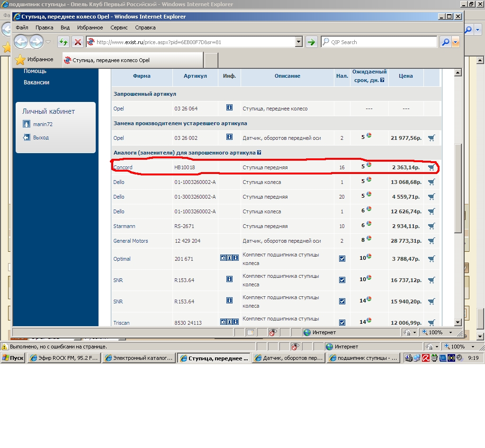Add Dello 4 559,71р. item to cart
485x448 pixels.
tap(431, 197)
